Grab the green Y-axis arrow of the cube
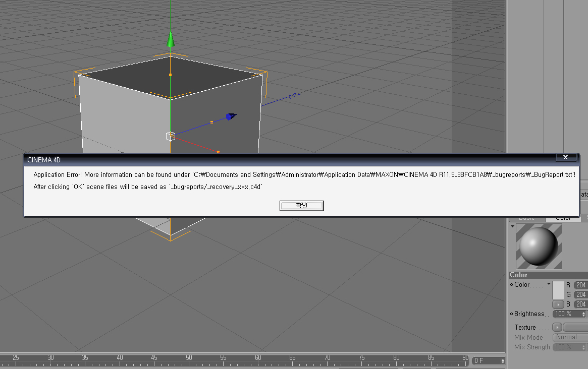Screen dimensions: 588x369 pos(171,39)
